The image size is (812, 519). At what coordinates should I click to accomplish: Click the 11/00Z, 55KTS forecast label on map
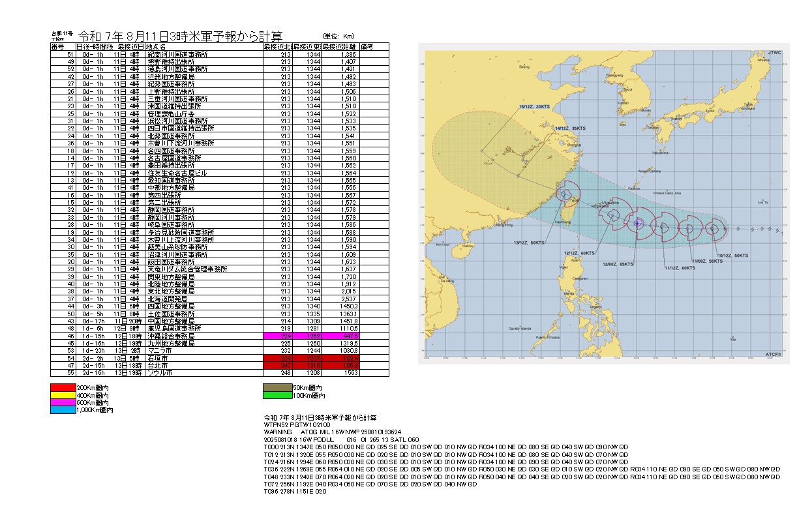coord(707,259)
